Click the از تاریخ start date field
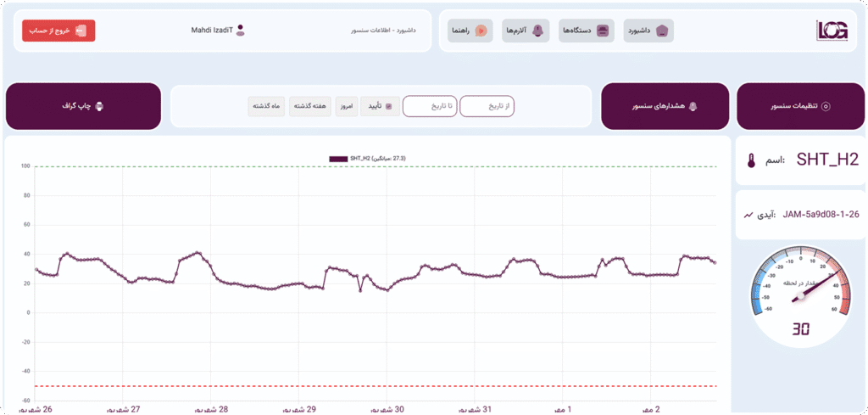Viewport: 868px width, 415px height. 493,106
